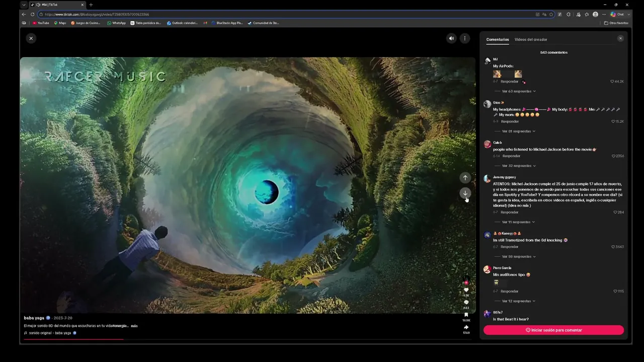Open the three-dot video options menu
Image resolution: width=644 pixels, height=362 pixels.
pos(465,38)
